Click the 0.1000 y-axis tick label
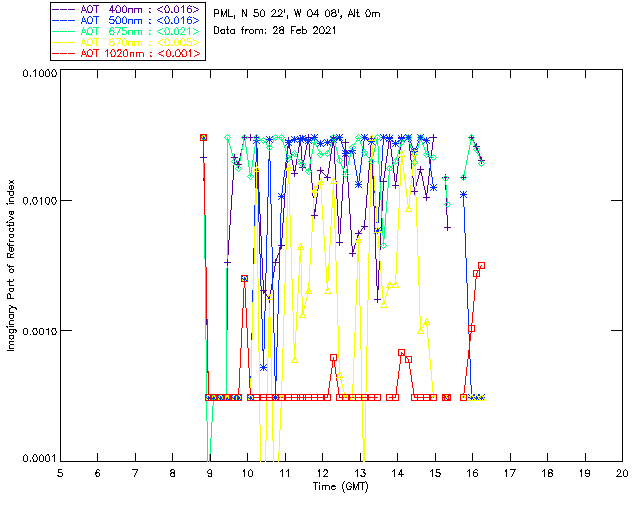Screen dimensions: 640x512 [x=38, y=74]
